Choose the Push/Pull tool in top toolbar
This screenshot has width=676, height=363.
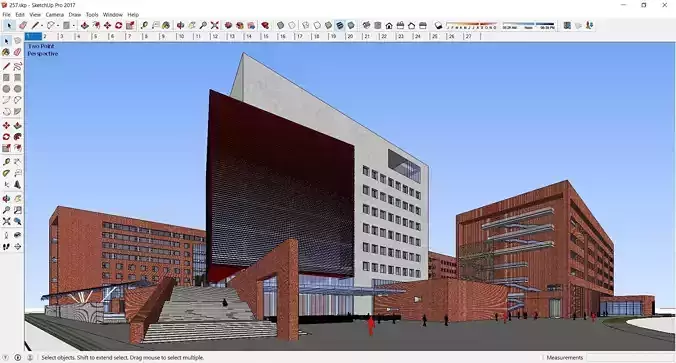pos(84,26)
